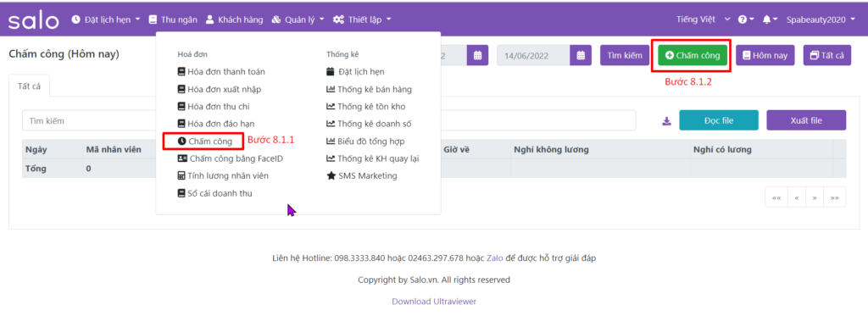The width and height of the screenshot is (868, 327).
Task: Change language from Tiếng Việt
Action: tap(703, 19)
